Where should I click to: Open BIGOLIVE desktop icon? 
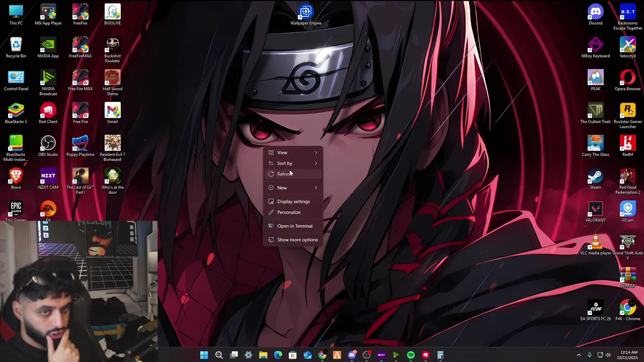coord(113,15)
